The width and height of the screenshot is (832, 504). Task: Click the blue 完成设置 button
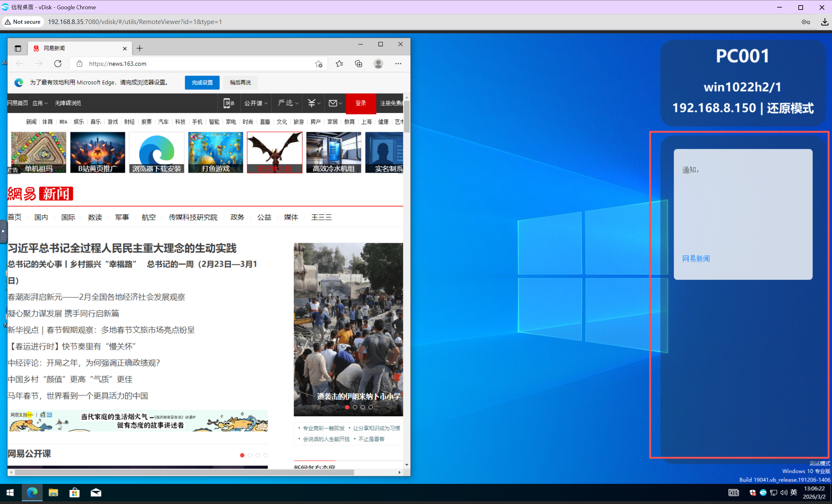coord(202,83)
